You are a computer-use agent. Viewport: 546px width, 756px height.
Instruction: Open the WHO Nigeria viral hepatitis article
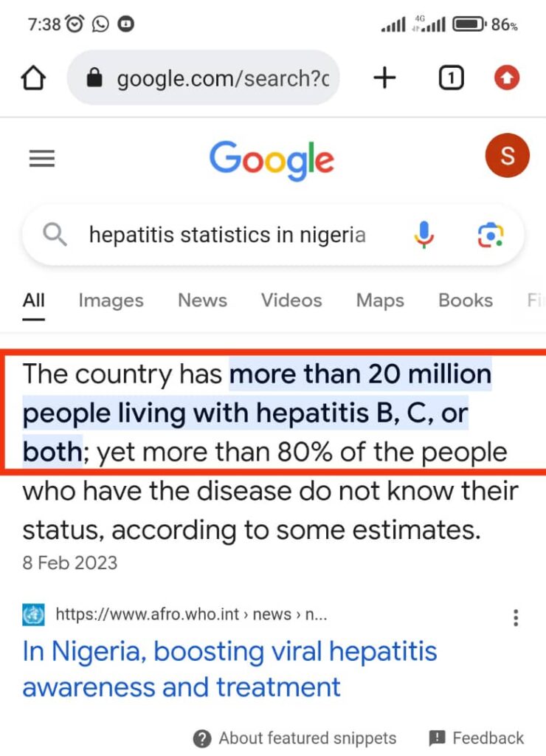(x=229, y=669)
